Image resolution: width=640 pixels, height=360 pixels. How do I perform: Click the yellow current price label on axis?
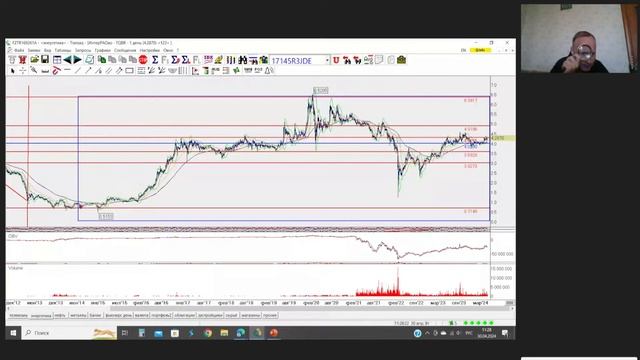tap(503, 138)
